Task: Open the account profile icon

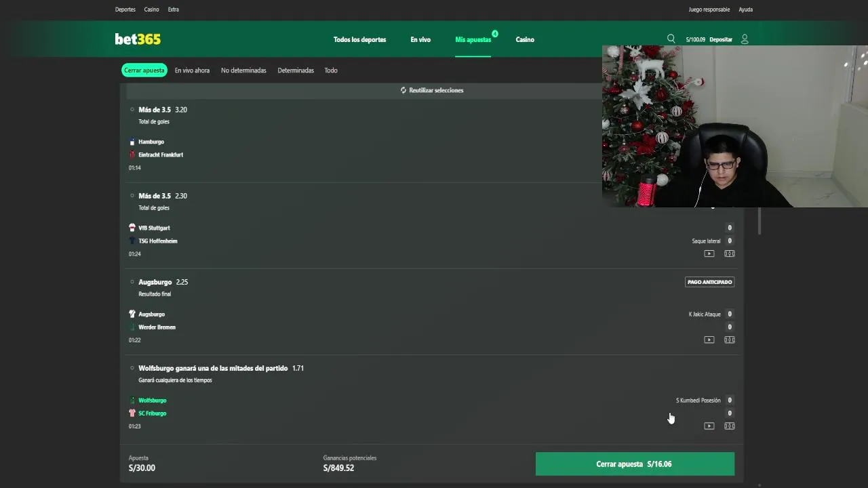Action: click(745, 39)
